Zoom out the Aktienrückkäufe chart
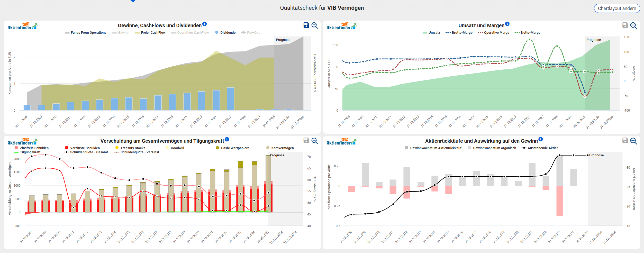Viewport: 644px width, 253px height. [x=633, y=141]
